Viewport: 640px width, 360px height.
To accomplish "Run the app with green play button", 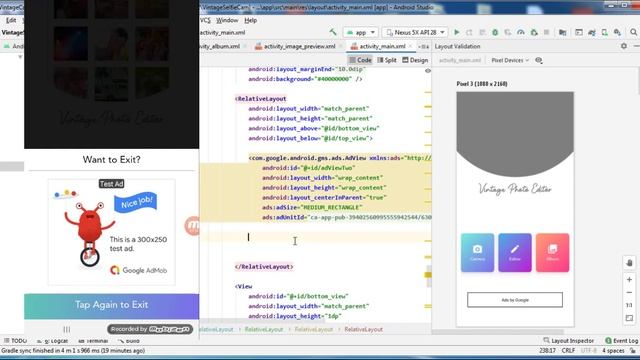I will pyautogui.click(x=457, y=32).
